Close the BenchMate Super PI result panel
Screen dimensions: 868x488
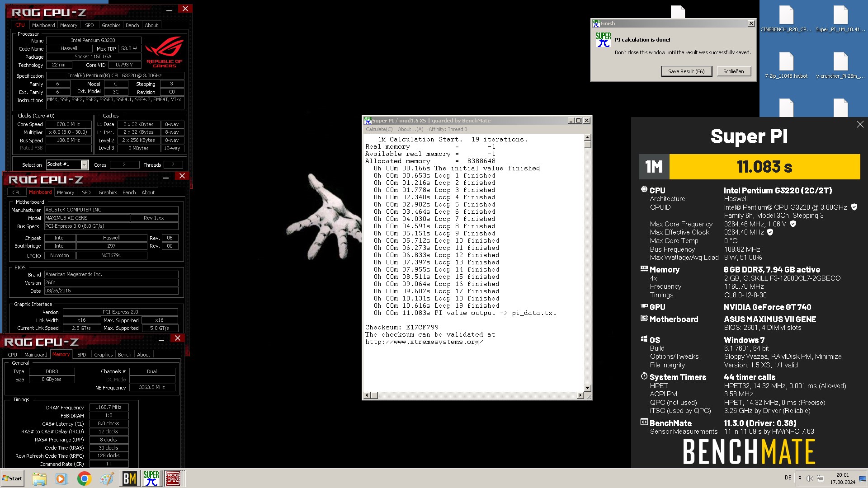[x=860, y=124]
